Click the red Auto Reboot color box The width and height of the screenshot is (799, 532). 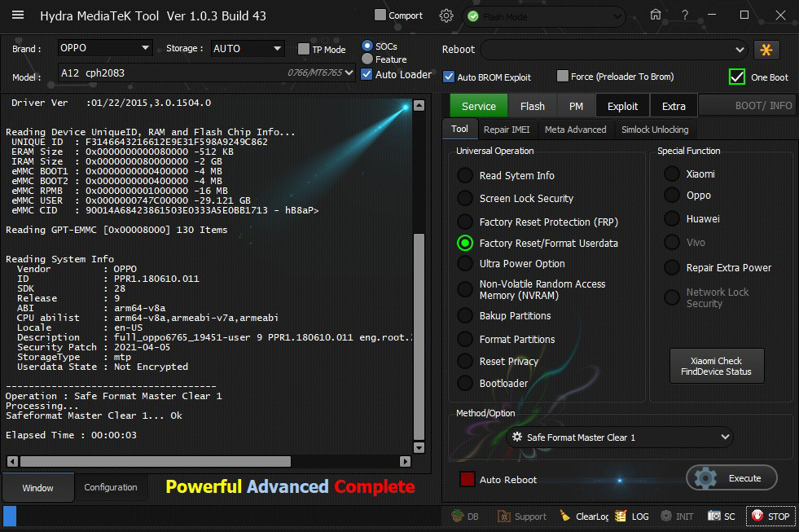468,479
